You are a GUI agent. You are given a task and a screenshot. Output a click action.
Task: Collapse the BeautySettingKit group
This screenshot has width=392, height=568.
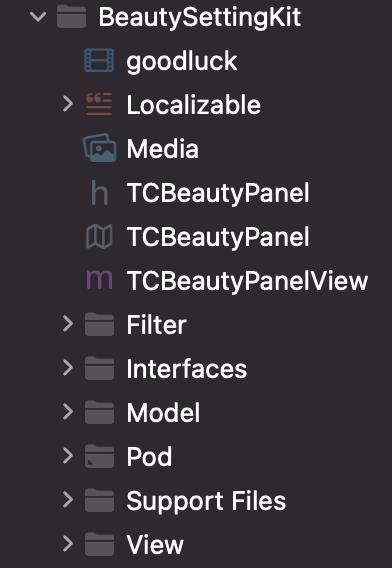tap(38, 16)
